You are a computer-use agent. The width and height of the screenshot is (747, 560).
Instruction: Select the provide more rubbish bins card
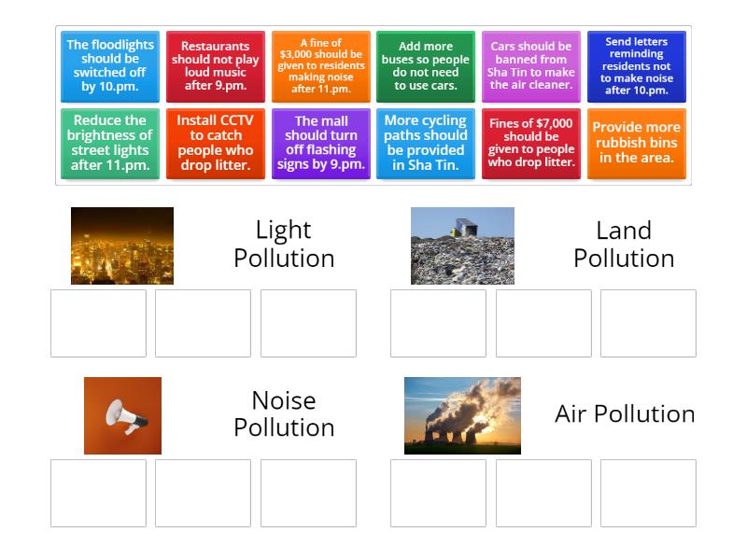[x=635, y=144]
